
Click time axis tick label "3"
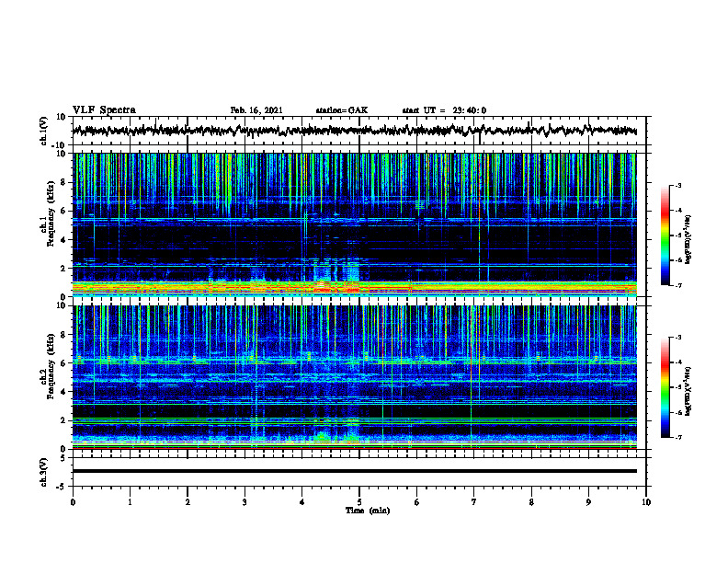245,502
